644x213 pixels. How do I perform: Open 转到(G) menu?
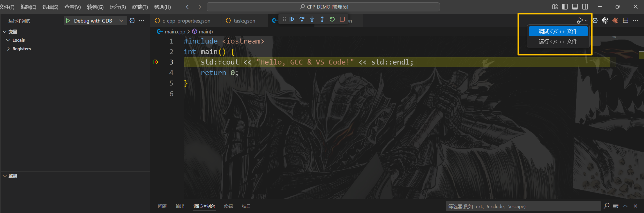click(x=95, y=7)
